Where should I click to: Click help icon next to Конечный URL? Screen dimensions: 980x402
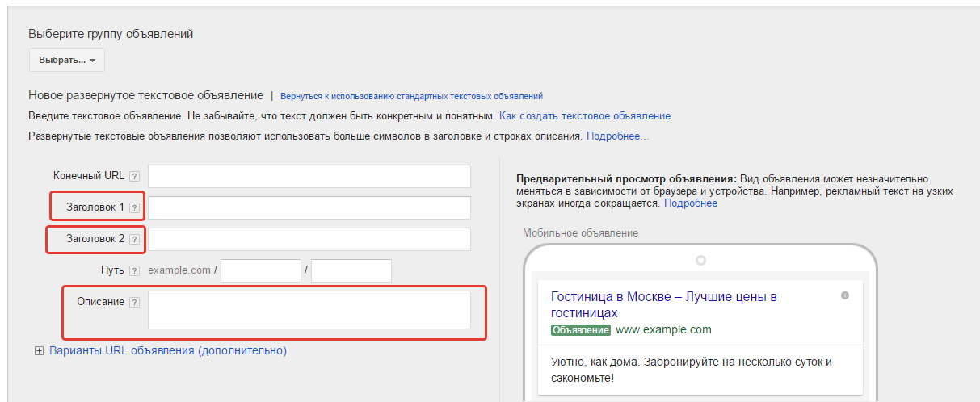pos(135,176)
